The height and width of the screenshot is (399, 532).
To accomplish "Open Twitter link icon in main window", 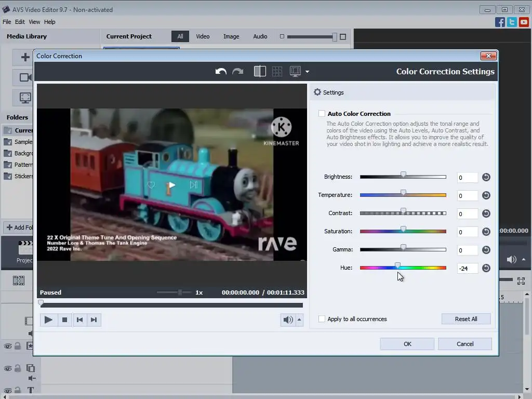I will click(x=512, y=22).
